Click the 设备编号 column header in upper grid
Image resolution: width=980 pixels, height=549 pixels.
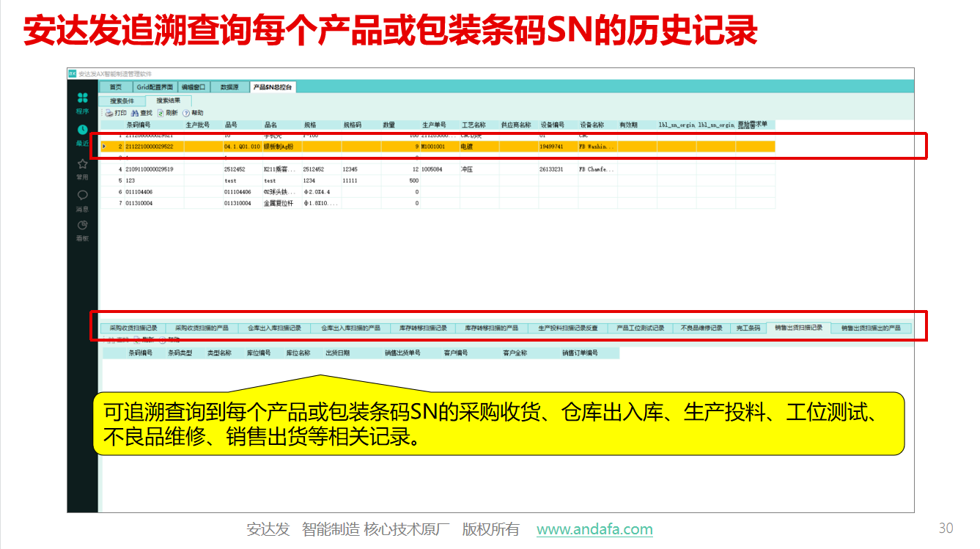(559, 125)
